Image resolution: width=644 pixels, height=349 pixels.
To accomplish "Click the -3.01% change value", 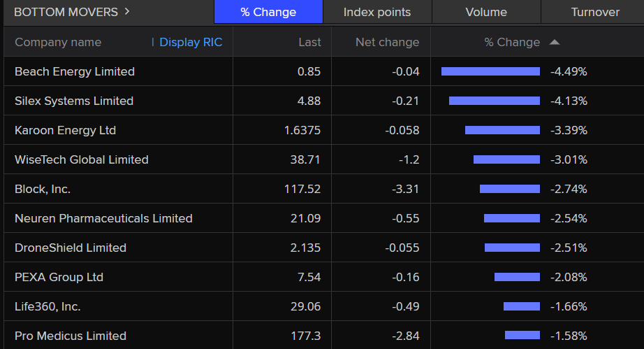I will tap(569, 159).
